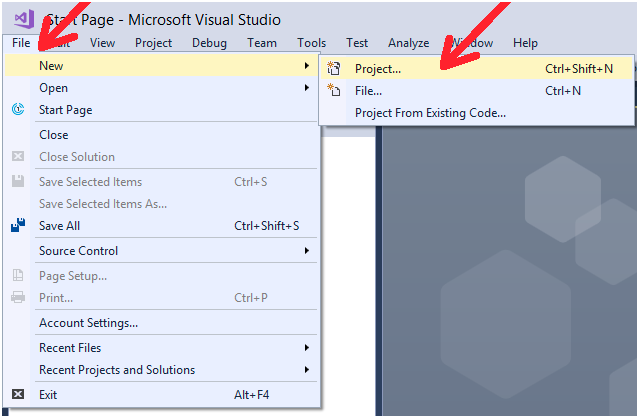Click the Print printer icon
The image size is (637, 420).
tap(18, 297)
